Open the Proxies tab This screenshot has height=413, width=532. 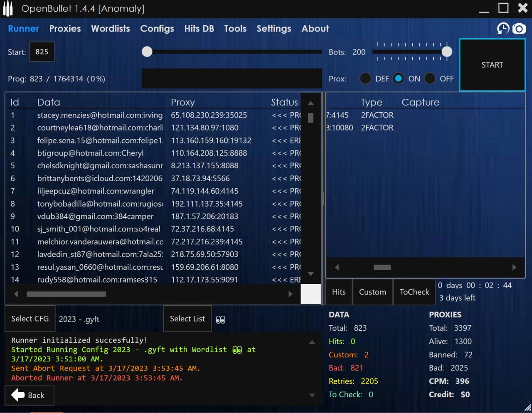click(65, 29)
